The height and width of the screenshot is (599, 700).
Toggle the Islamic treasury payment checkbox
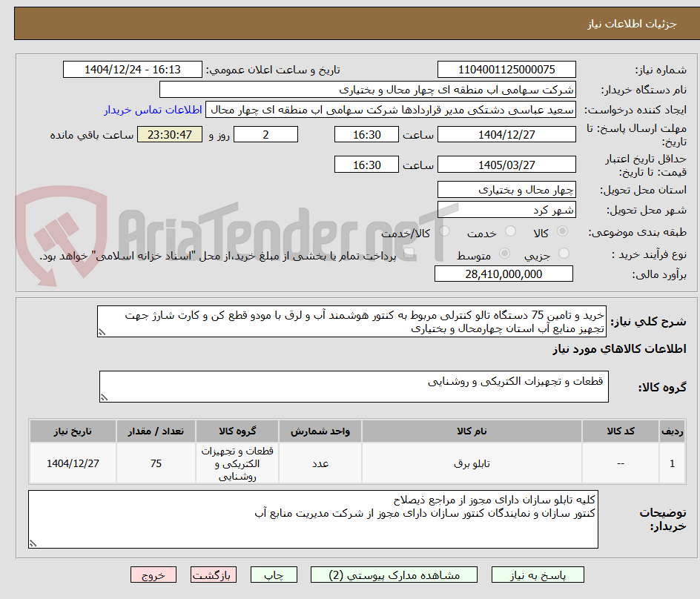[x=409, y=254]
